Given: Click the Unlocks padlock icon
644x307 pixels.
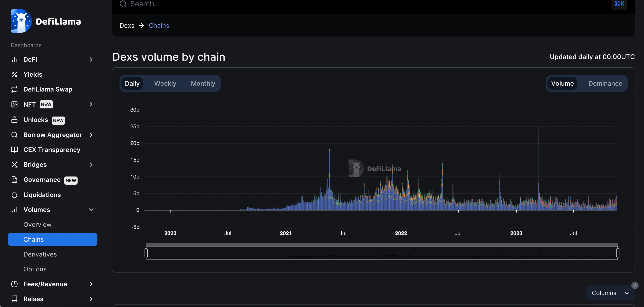Looking at the screenshot, I should 14,120.
